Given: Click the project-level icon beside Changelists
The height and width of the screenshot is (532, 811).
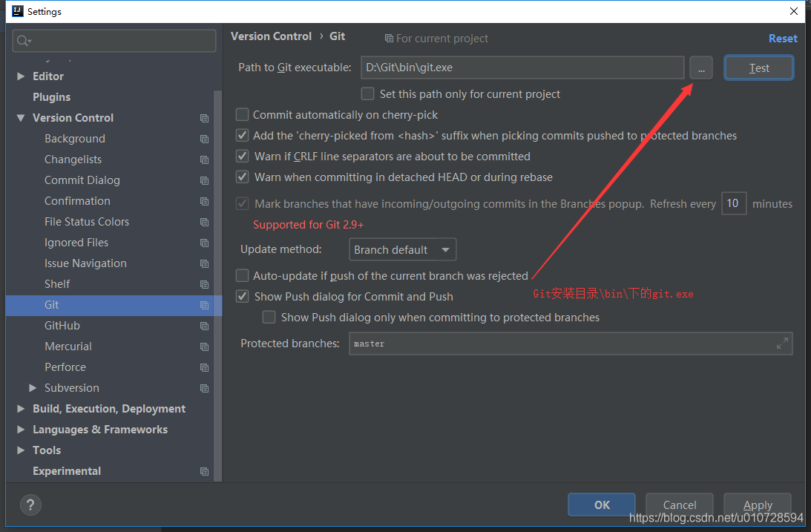Looking at the screenshot, I should click(x=204, y=160).
